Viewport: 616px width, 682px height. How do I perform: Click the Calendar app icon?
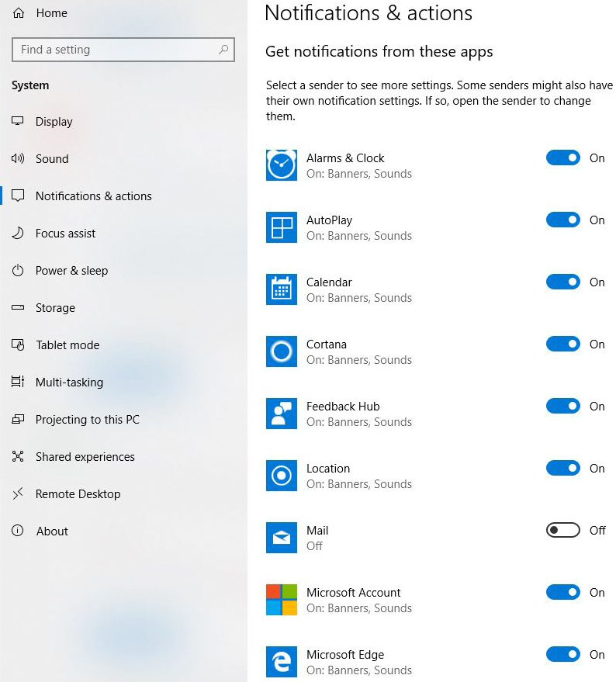(282, 289)
